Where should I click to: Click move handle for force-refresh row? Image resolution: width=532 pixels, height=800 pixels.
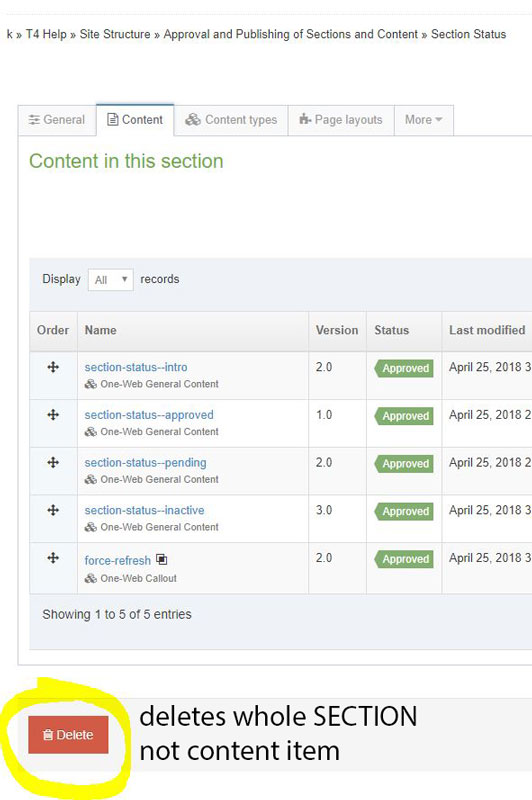53,558
